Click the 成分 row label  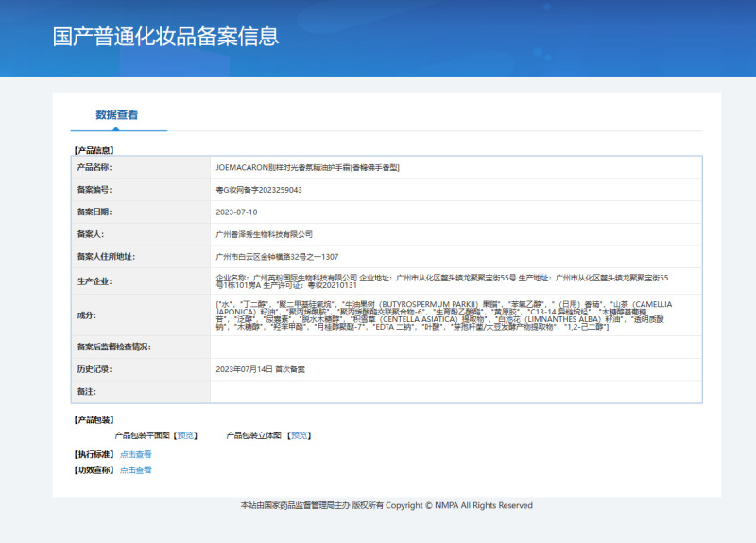click(87, 315)
